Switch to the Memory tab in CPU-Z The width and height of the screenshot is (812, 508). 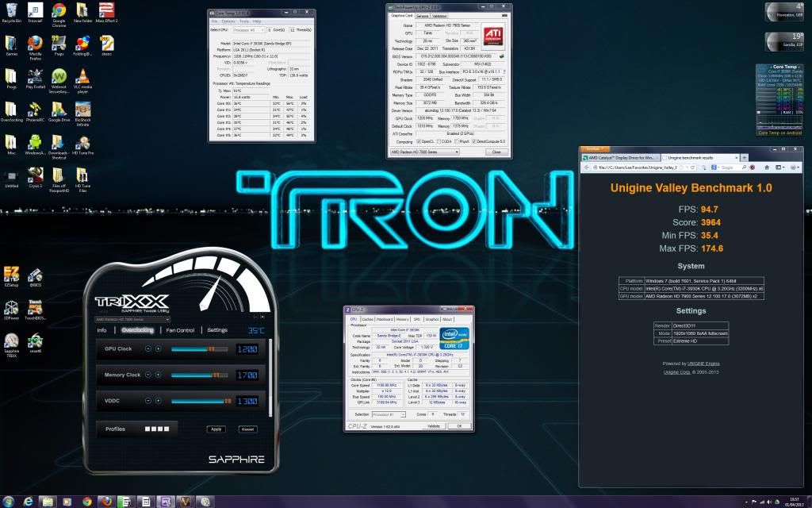click(x=402, y=319)
